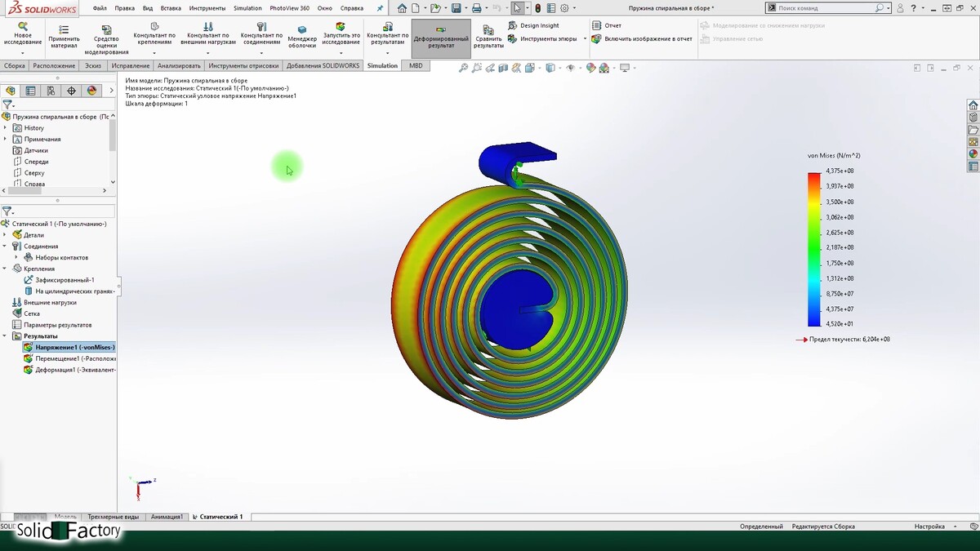Click the Save icon in top toolbar
The width and height of the screenshot is (980, 551).
(x=456, y=8)
